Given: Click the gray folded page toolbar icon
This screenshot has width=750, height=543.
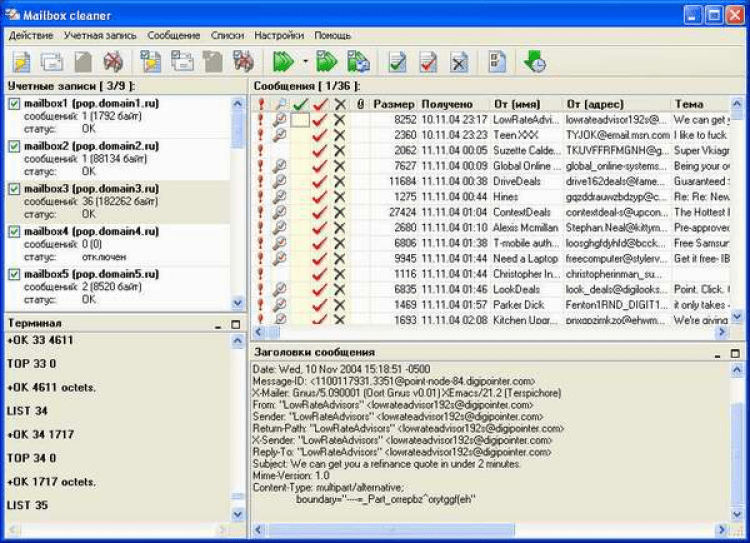Looking at the screenshot, I should tap(83, 62).
